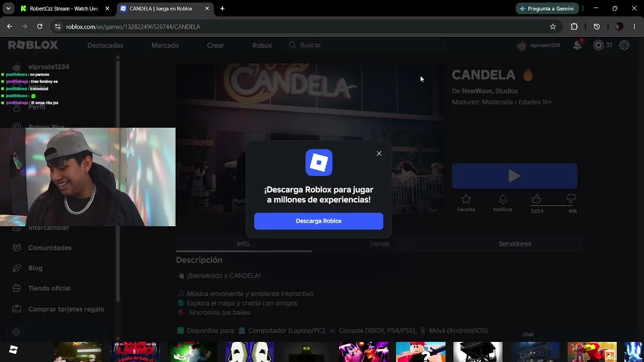Open the black tower game thumbnail

(478, 352)
